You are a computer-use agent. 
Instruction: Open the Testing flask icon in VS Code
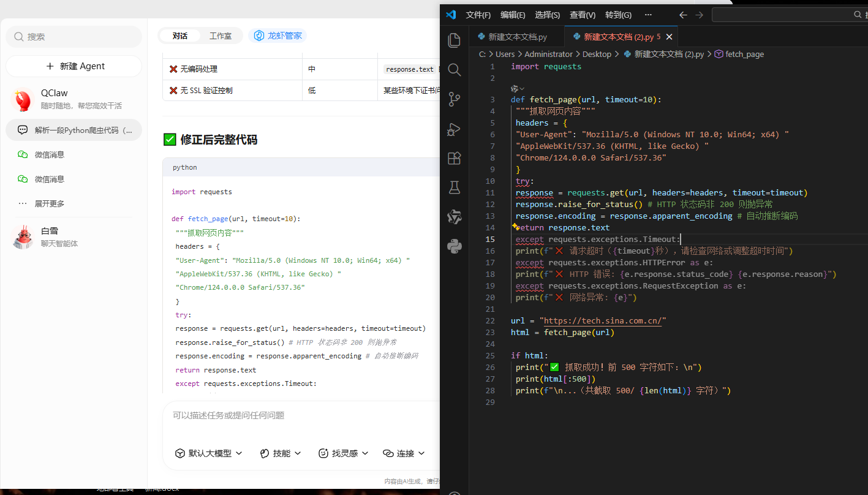click(x=454, y=187)
